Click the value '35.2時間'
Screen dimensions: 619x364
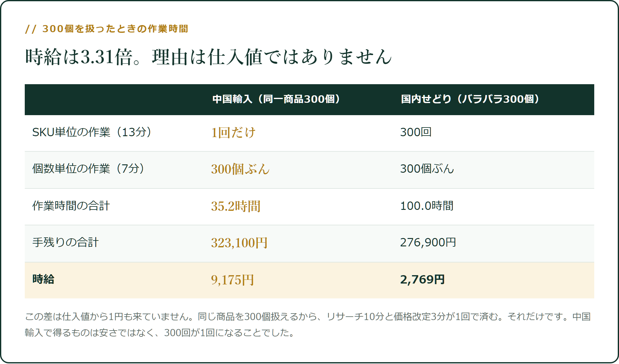point(236,206)
